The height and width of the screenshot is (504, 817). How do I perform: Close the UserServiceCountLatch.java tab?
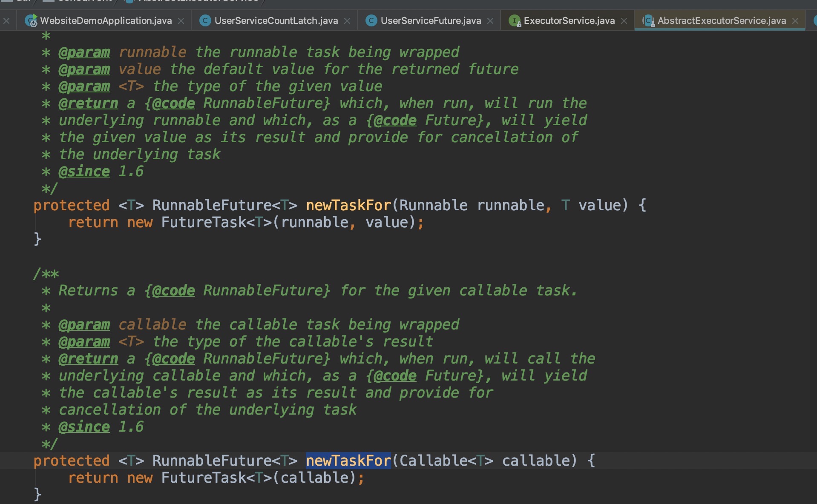(x=347, y=21)
